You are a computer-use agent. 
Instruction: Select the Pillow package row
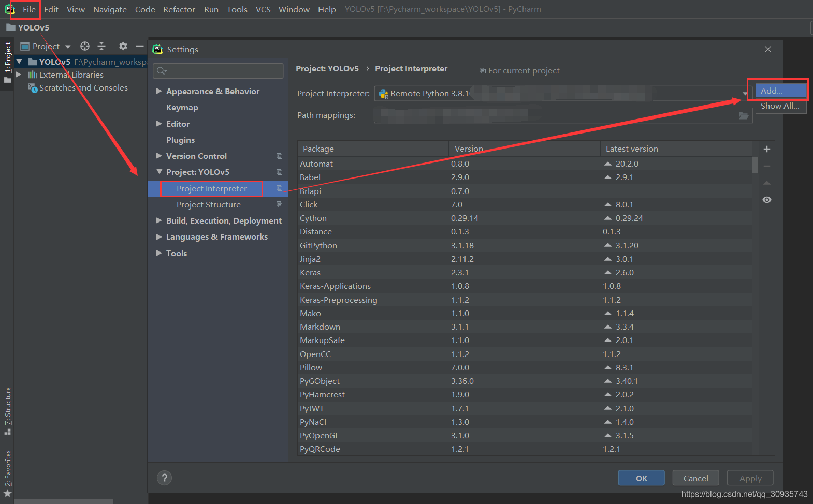pyautogui.click(x=525, y=367)
